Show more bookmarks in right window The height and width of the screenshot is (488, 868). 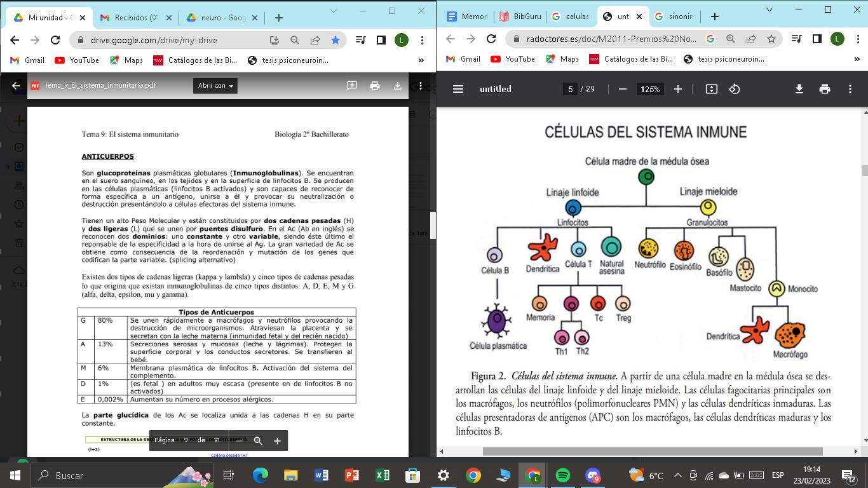(856, 59)
